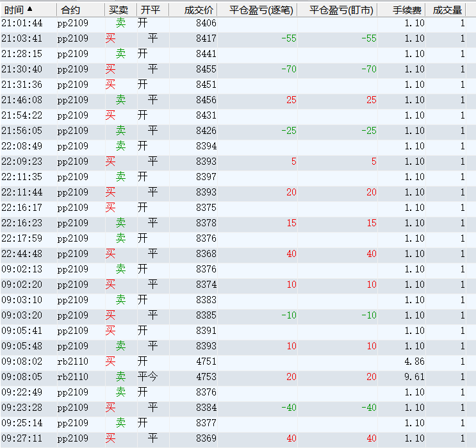This screenshot has width=476, height=448.
Task: Toggle the sort arrow beside 时间
Action: (29, 9)
